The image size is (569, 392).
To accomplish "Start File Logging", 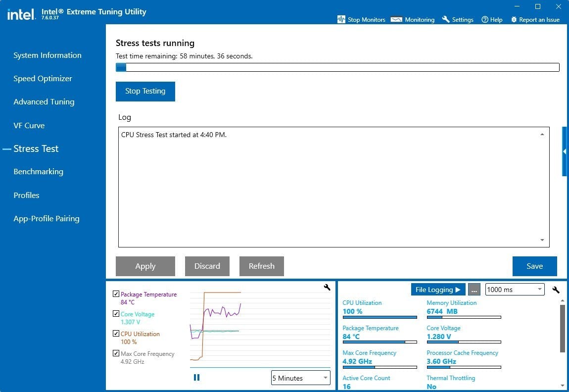I will pos(438,290).
